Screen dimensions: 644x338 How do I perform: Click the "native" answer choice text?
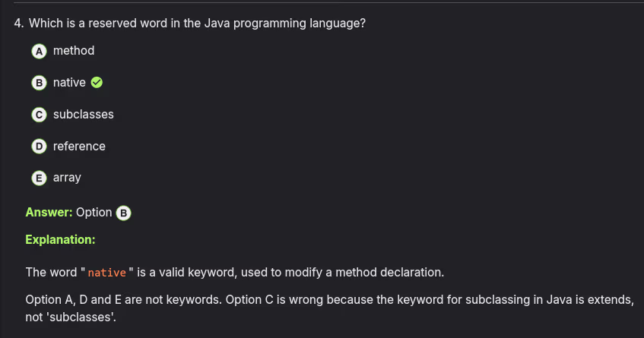pyautogui.click(x=69, y=83)
